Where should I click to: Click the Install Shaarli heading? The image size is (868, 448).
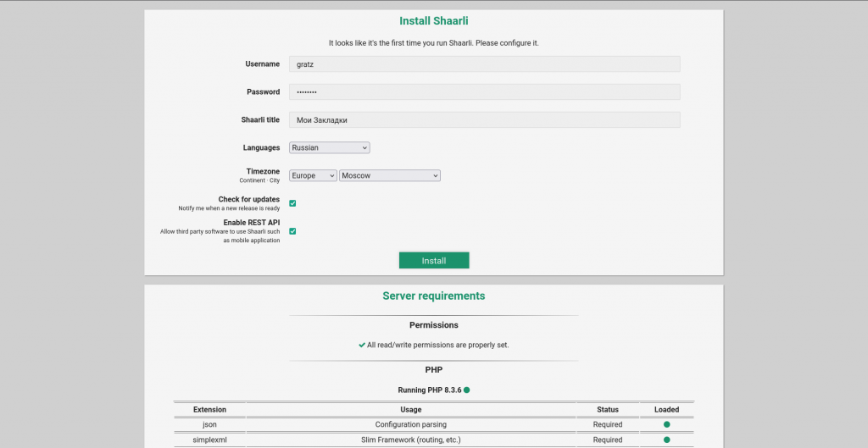(434, 21)
